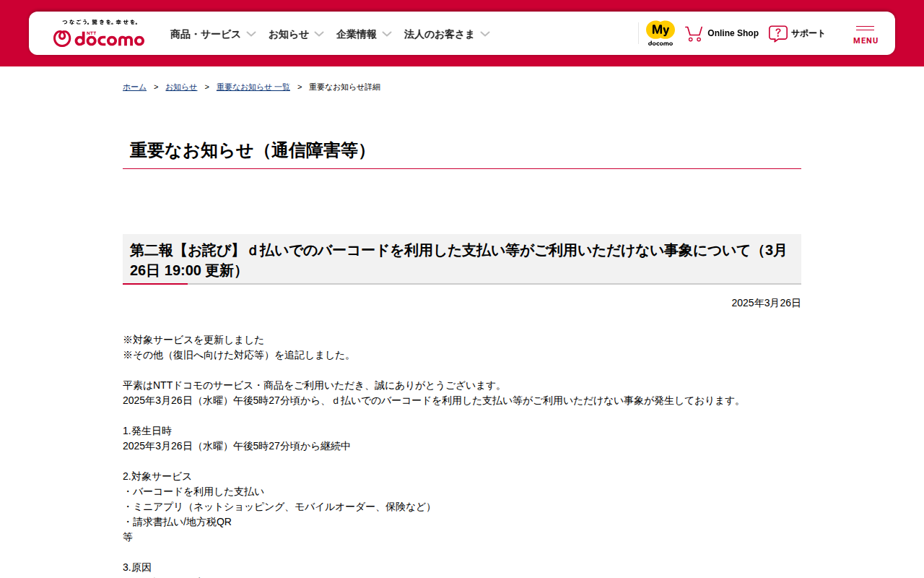
Task: Click the 午後5時27分頃から継続中 line
Action: (237, 446)
